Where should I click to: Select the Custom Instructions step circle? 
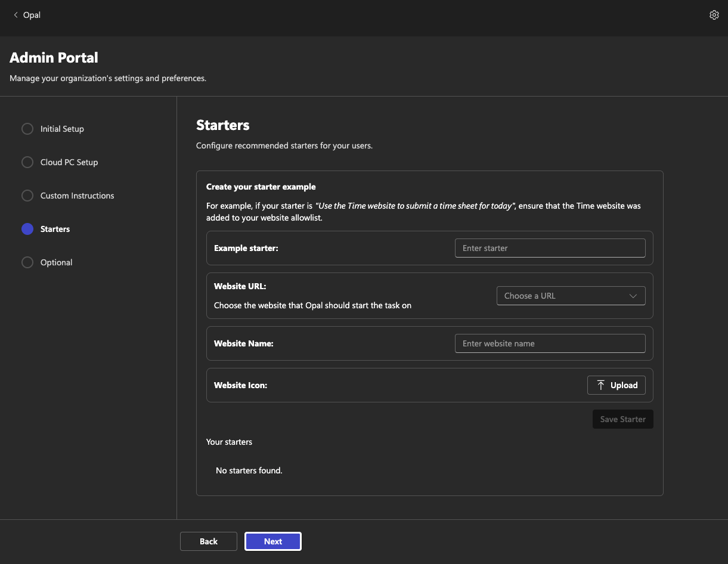pyautogui.click(x=27, y=196)
